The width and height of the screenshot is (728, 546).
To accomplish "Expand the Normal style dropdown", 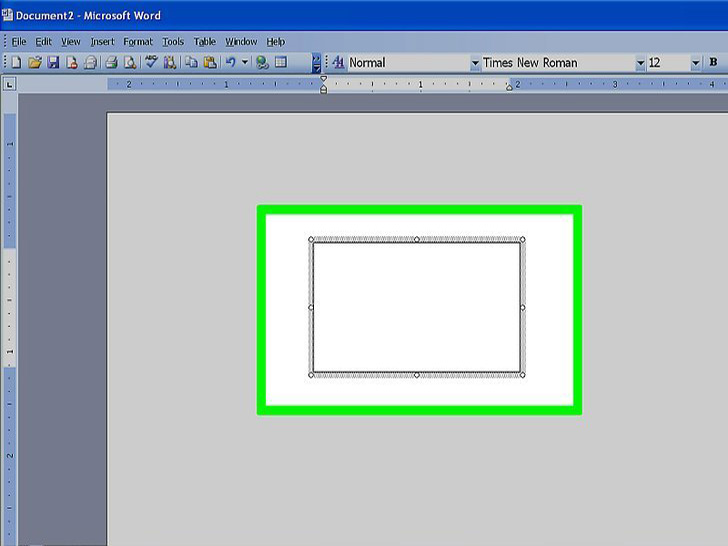I will point(475,63).
